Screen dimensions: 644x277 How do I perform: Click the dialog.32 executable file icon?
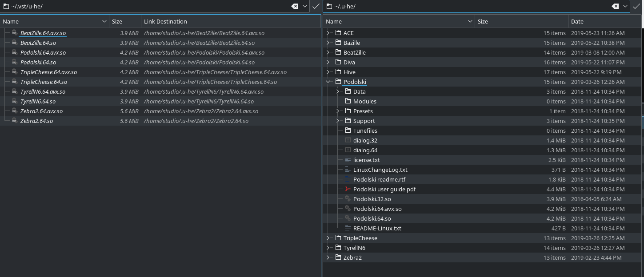348,140
